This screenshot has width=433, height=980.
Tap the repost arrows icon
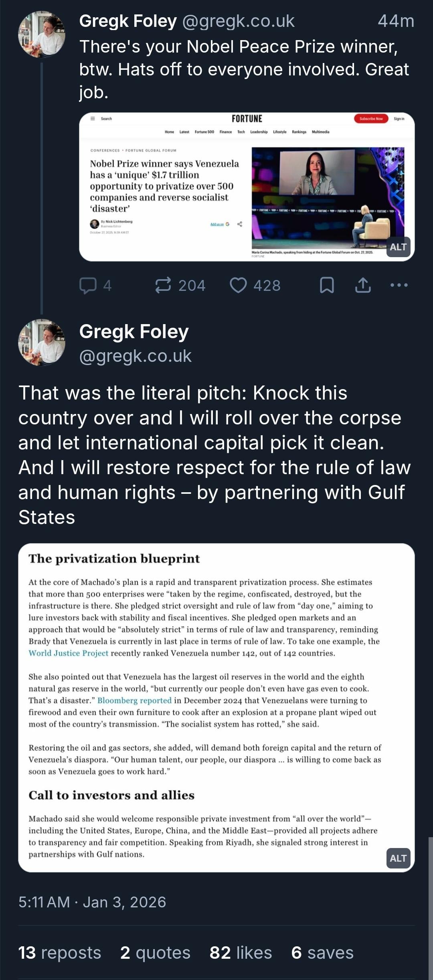click(x=163, y=285)
